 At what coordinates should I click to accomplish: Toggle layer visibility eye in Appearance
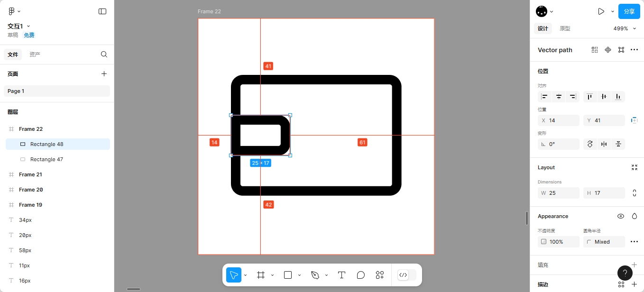pos(620,216)
